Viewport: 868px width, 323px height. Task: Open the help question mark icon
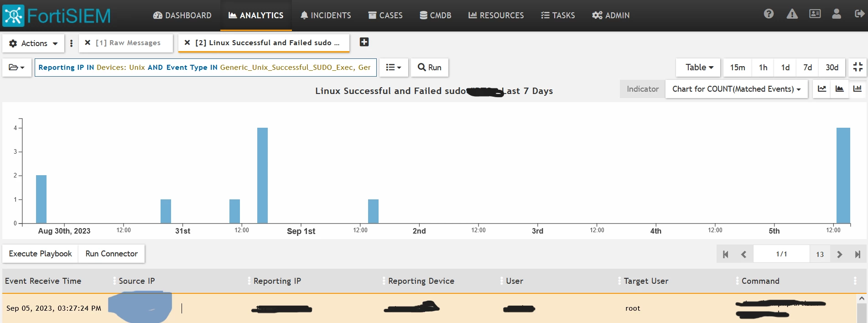(x=769, y=14)
